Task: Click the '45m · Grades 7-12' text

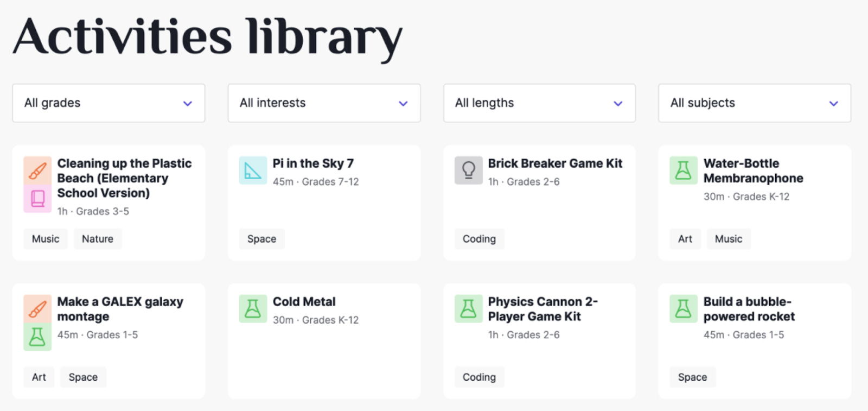Action: click(x=316, y=182)
